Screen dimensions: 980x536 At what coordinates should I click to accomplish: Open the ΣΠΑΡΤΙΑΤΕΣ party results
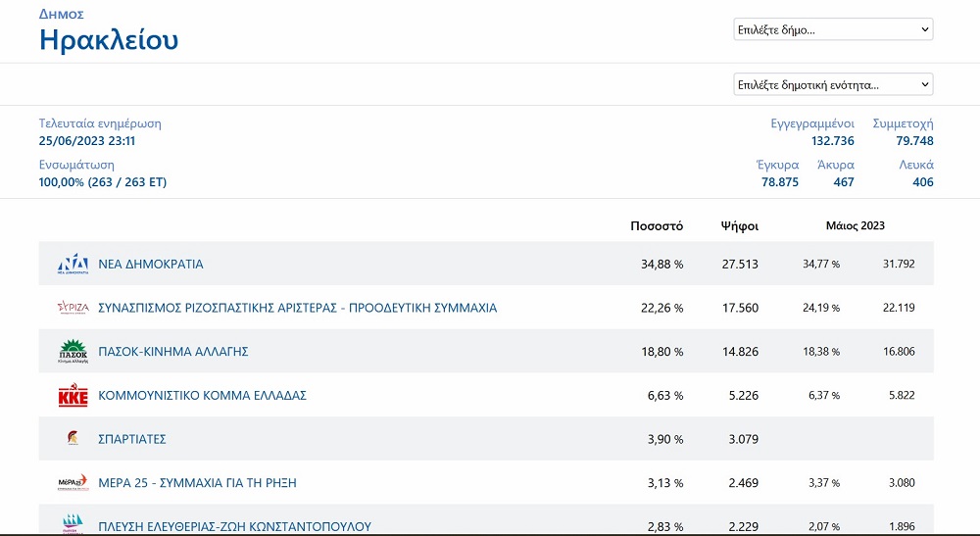click(132, 439)
